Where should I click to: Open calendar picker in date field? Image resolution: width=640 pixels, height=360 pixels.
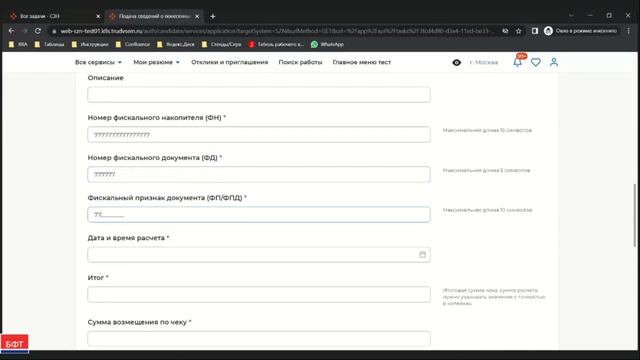tap(422, 254)
